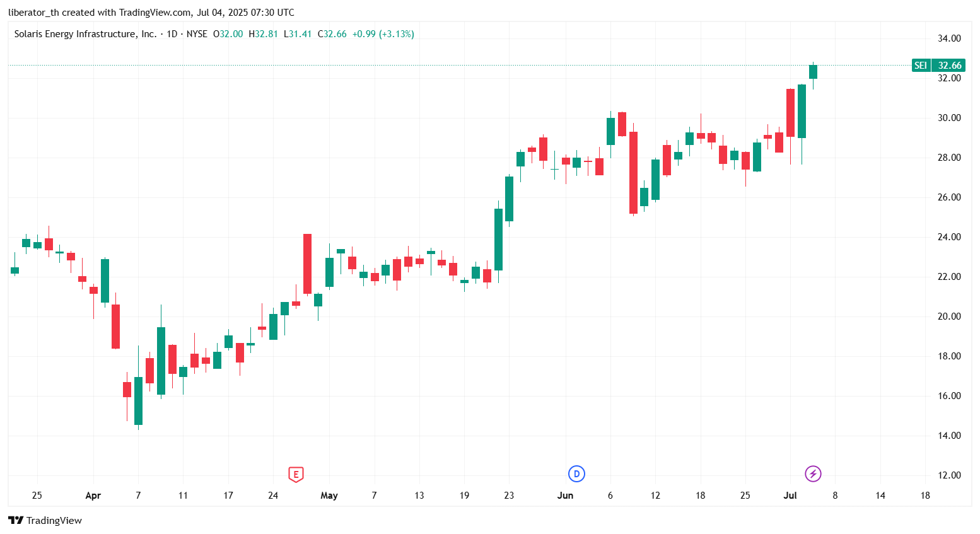Click the May label on time axis

coord(329,496)
